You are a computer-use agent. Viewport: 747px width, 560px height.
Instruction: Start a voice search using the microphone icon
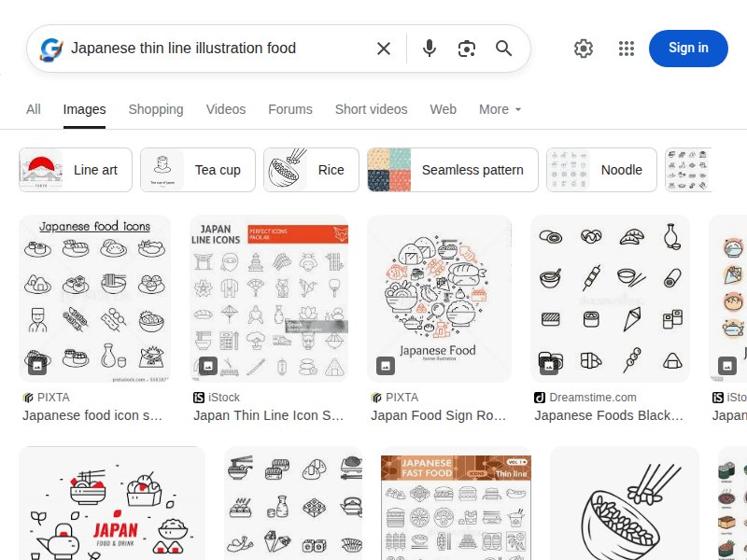point(430,48)
